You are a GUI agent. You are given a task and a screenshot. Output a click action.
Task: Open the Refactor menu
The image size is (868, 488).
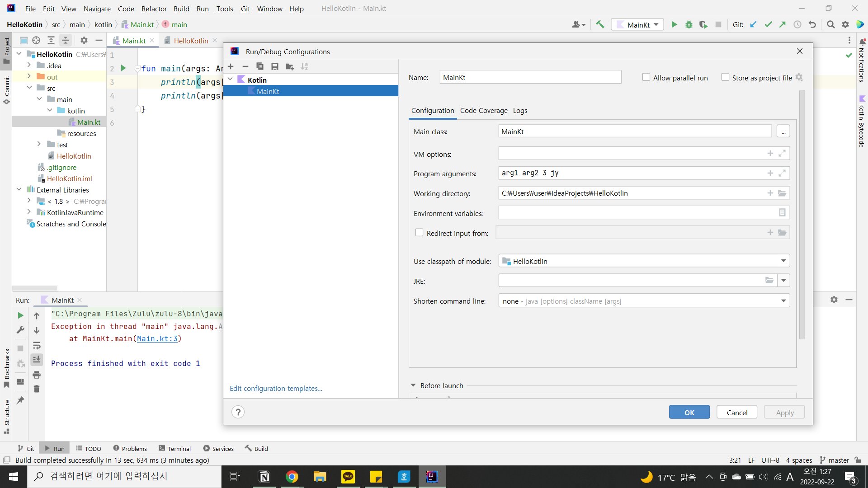[154, 9]
